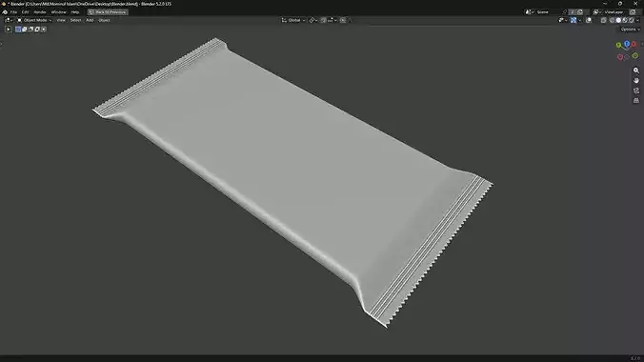This screenshot has width=644, height=362.
Task: Click the zoom view magnifier icon
Action: pos(636,70)
